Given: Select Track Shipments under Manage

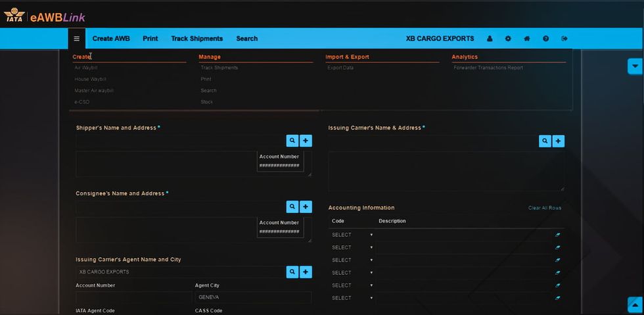Looking at the screenshot, I should (219, 68).
